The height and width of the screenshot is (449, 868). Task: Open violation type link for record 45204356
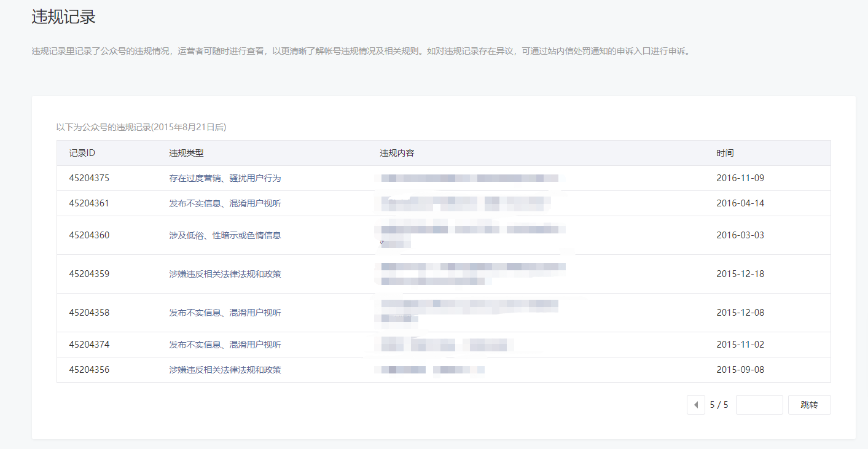coord(225,370)
